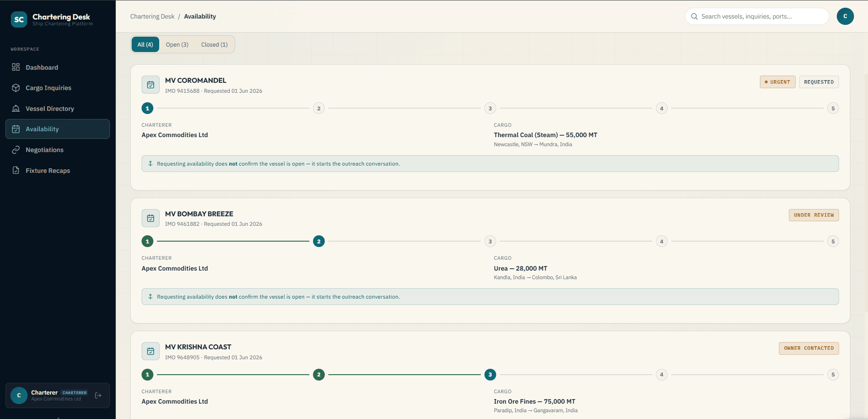Viewport: 868px width, 419px height.
Task: Click the SC Chartering Desk logo
Action: pos(19,19)
